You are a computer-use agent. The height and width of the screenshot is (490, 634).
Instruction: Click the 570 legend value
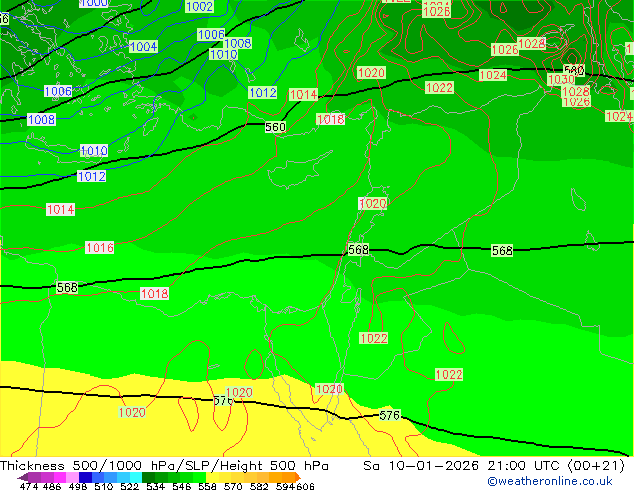pos(233,486)
